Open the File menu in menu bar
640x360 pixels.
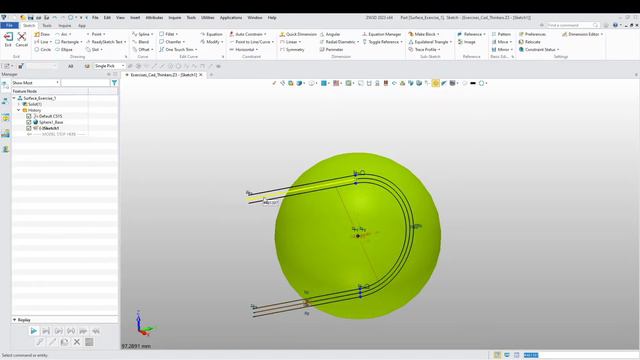coord(95,18)
